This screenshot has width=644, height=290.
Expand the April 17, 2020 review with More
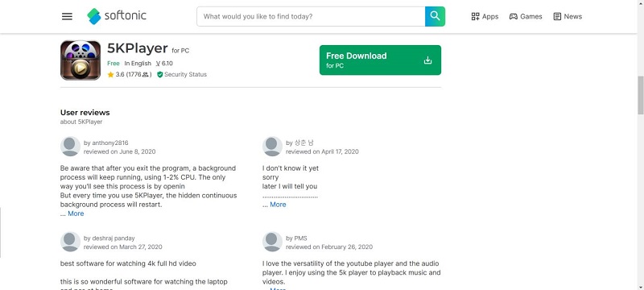tap(278, 205)
